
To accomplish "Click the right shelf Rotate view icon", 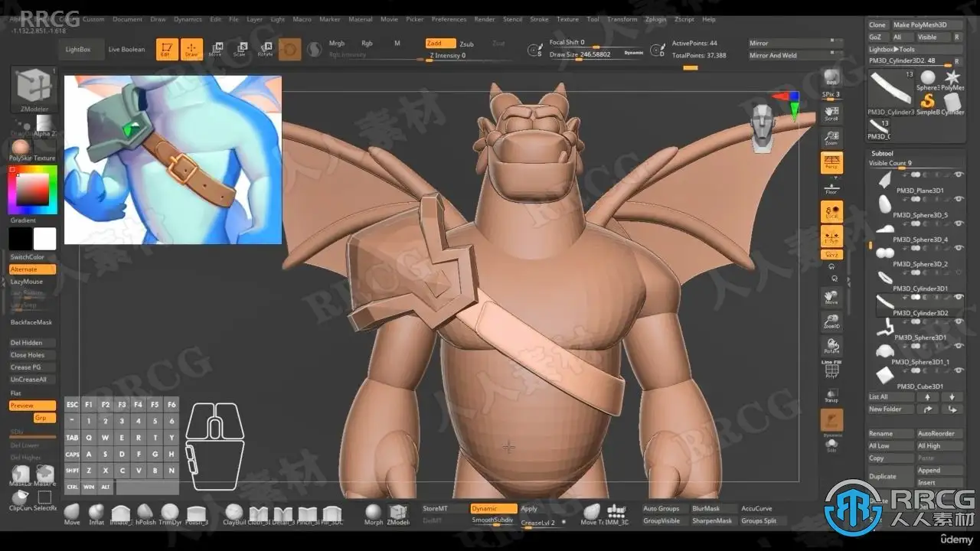I will [x=831, y=346].
